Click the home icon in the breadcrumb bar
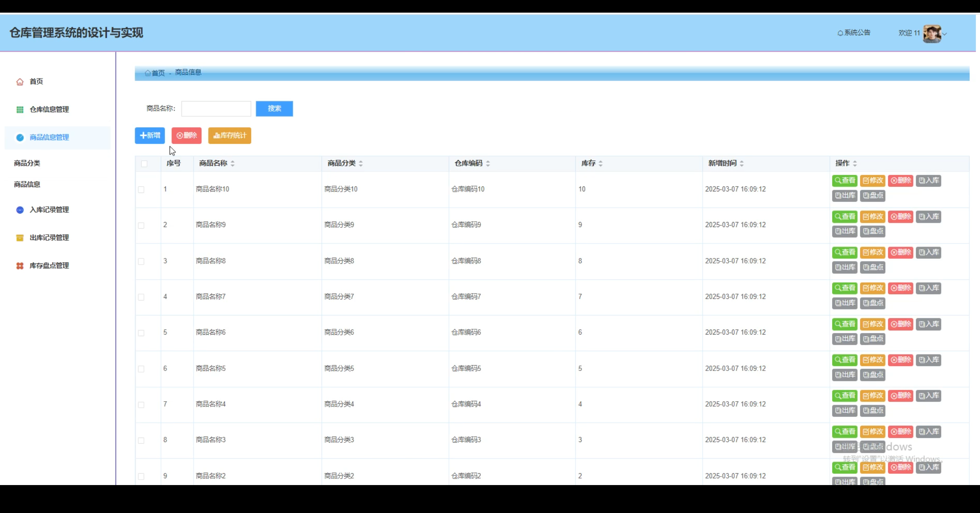 148,73
